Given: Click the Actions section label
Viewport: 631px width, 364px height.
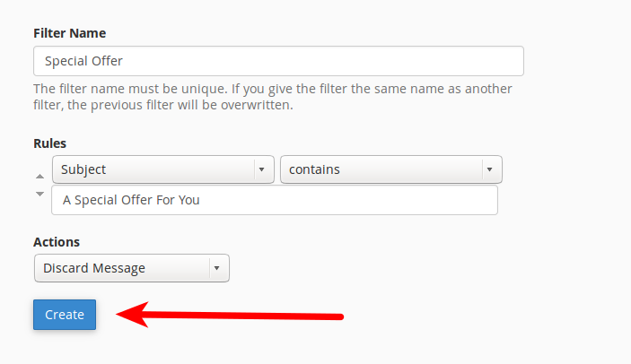Looking at the screenshot, I should tap(57, 242).
